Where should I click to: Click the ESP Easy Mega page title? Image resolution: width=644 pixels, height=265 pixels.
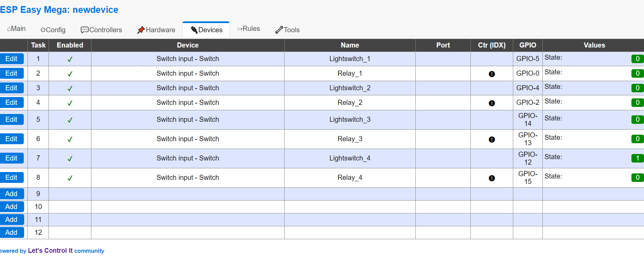59,10
